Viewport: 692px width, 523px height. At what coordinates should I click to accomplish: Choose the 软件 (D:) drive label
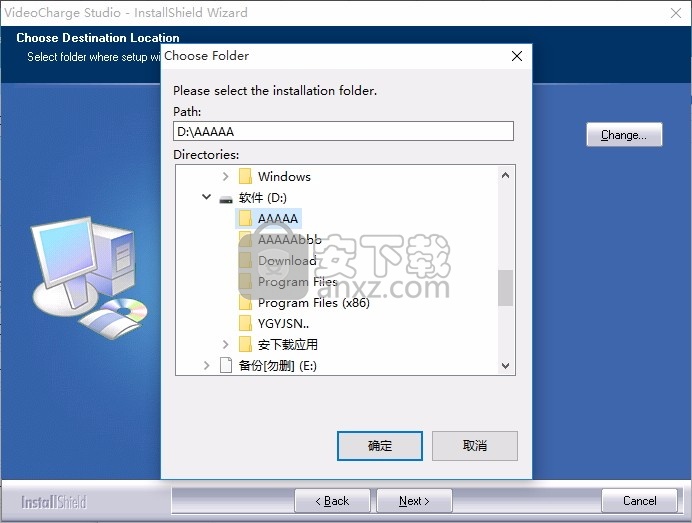coord(263,197)
